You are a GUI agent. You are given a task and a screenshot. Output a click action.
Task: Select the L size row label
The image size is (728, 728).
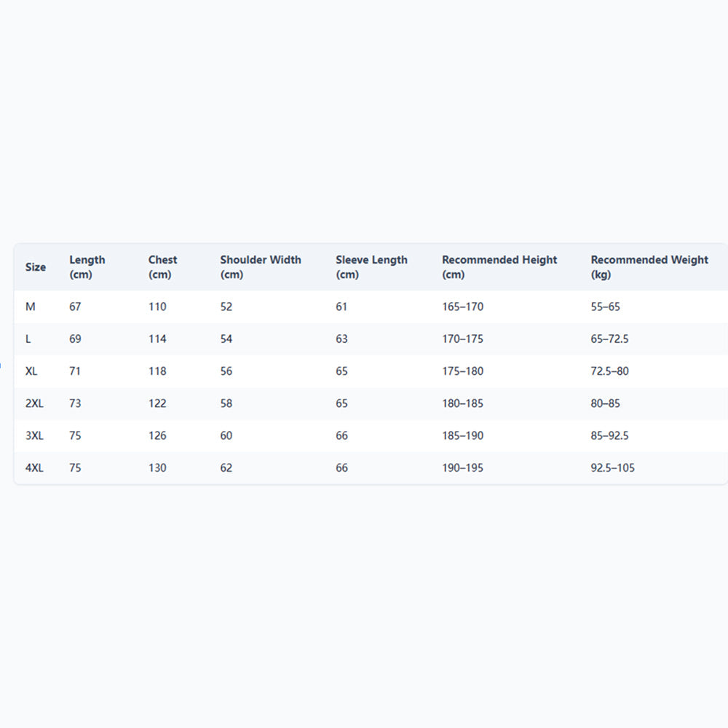28,339
